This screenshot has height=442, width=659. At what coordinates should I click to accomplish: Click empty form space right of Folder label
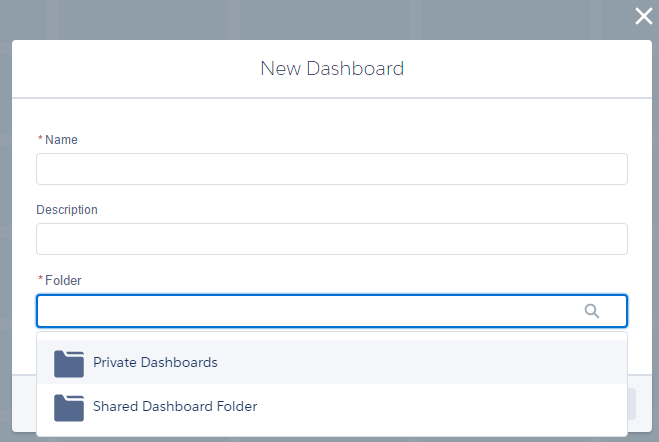point(350,281)
